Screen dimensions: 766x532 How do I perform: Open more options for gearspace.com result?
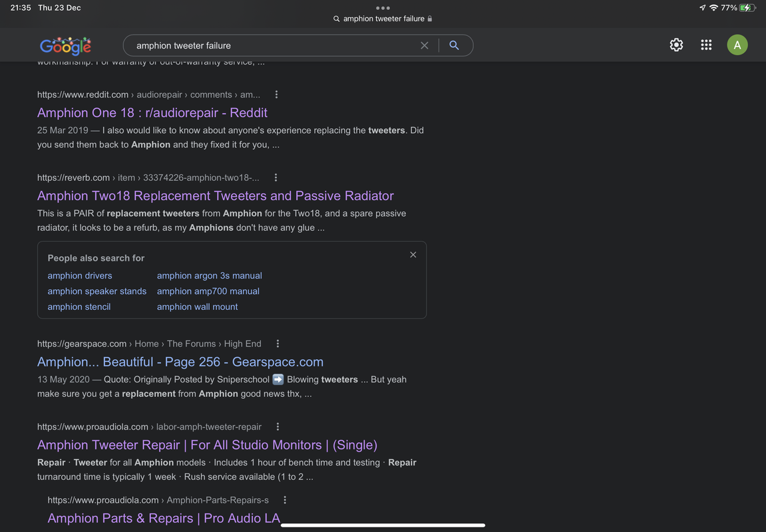pyautogui.click(x=278, y=344)
